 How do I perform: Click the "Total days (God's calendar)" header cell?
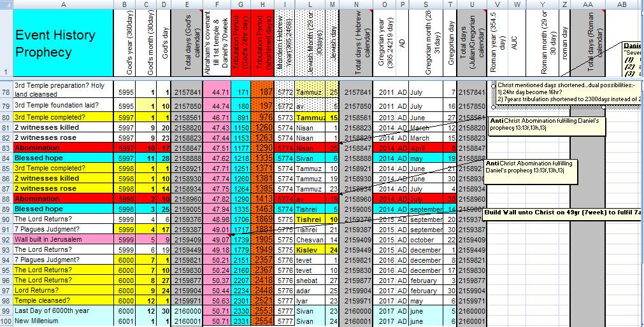pyautogui.click(x=187, y=43)
